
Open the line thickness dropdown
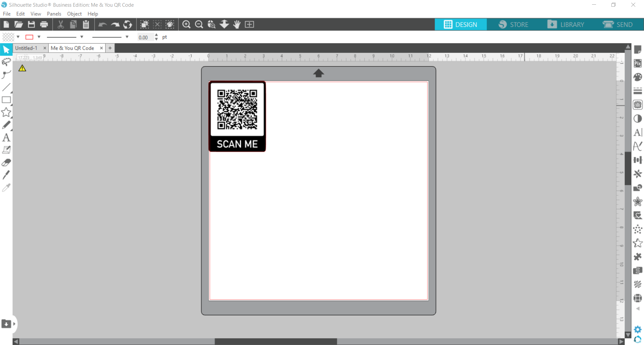[x=127, y=37]
